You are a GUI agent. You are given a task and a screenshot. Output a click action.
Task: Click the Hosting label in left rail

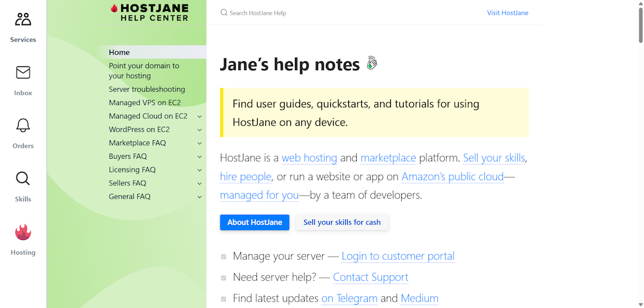click(23, 253)
